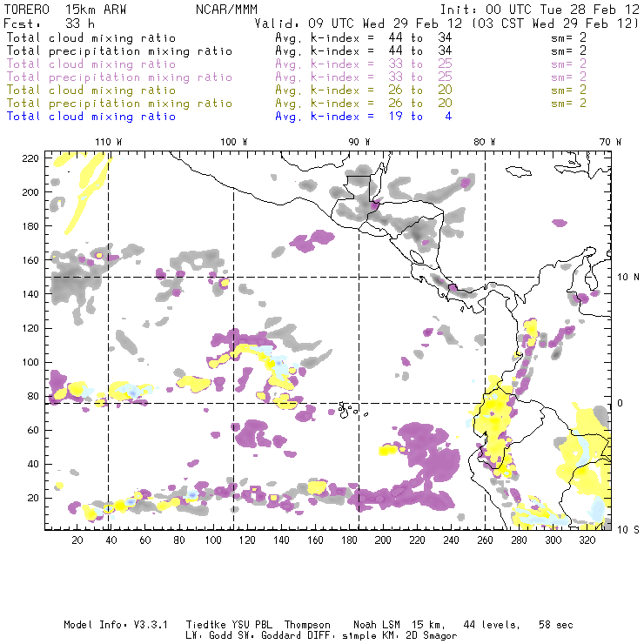
Task: Click the '200' tick label on the vertical axis
Action: point(30,192)
